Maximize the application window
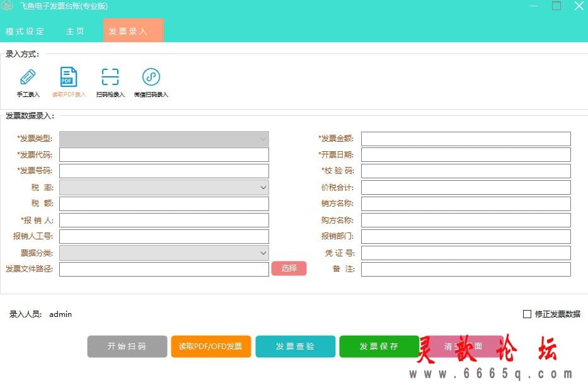 click(556, 6)
